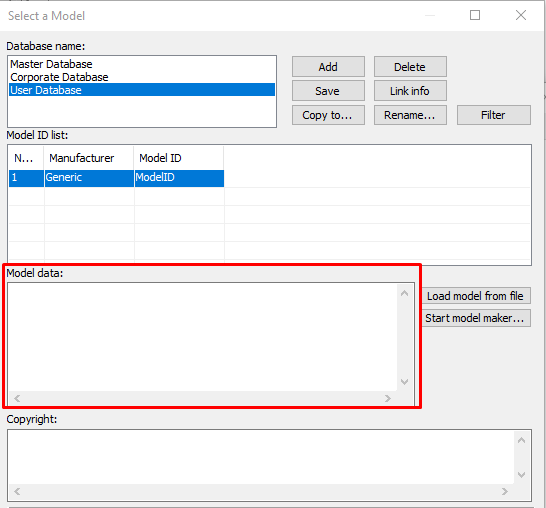This screenshot has height=508, width=546.
Task: Click Load model from file
Action: click(x=476, y=296)
